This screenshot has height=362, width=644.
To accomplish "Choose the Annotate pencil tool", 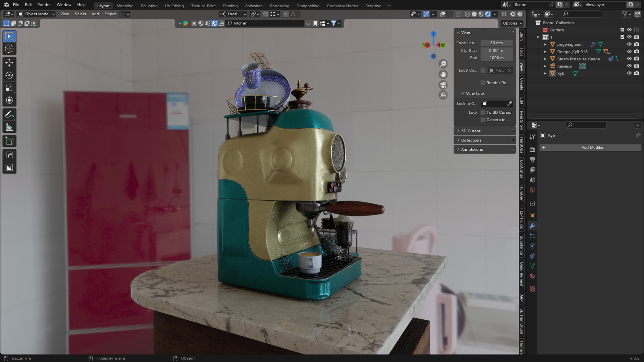I will click(x=9, y=115).
